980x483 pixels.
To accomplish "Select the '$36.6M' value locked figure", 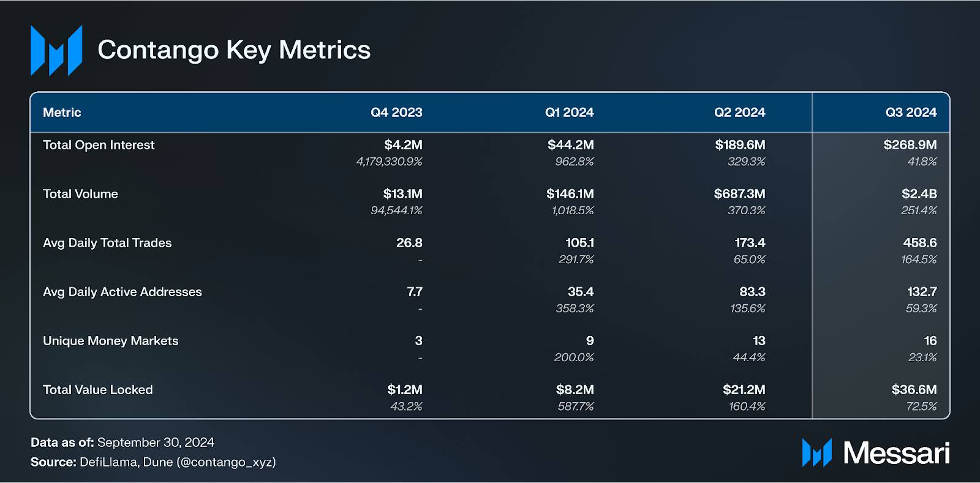I will coord(914,390).
